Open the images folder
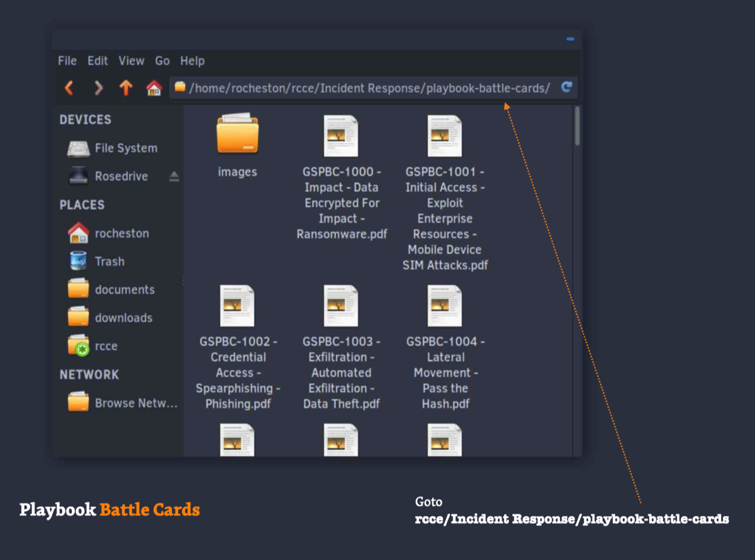 click(237, 135)
